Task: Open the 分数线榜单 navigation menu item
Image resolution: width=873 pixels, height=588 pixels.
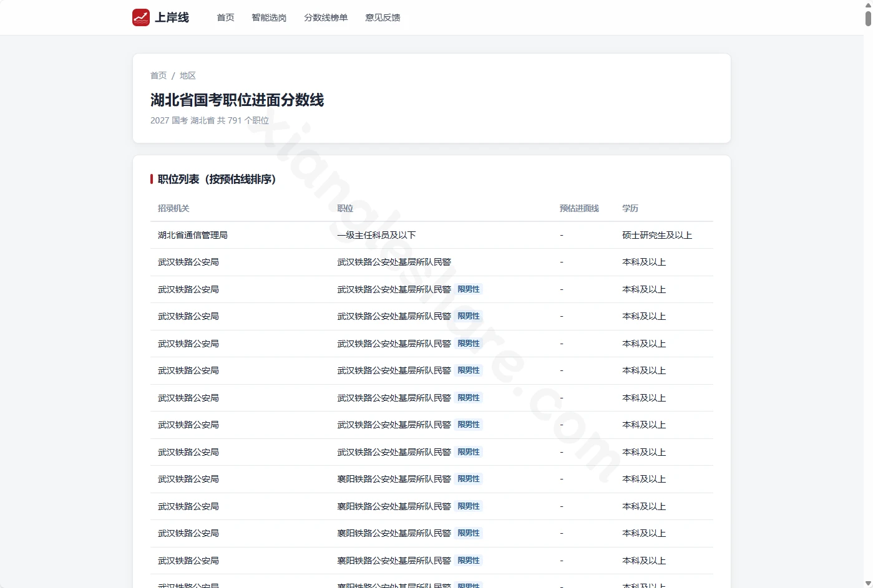Action: click(326, 17)
